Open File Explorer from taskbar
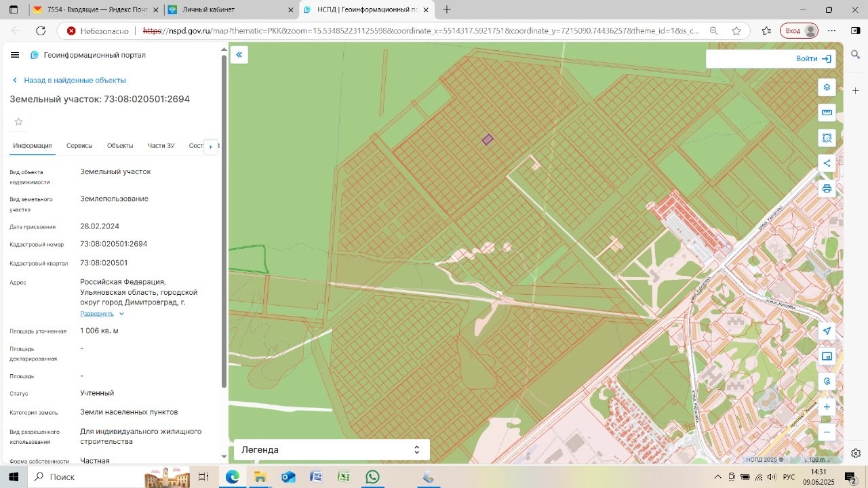Screen dimensions: 868x488 [x=260, y=477]
